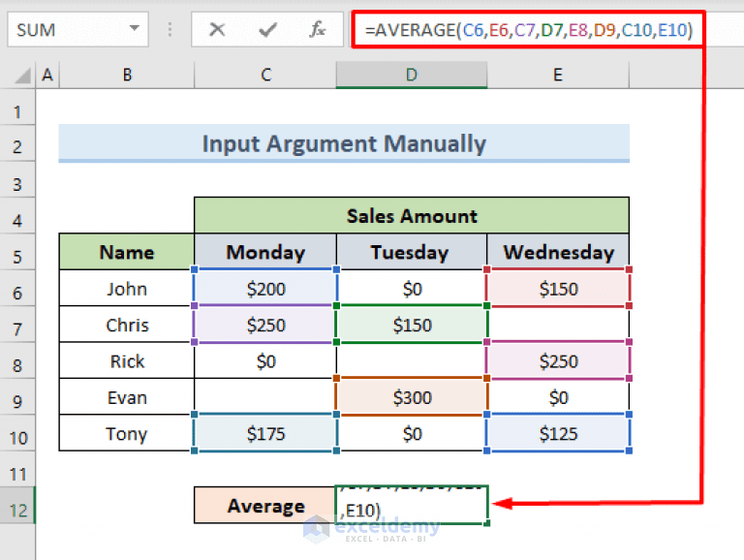The height and width of the screenshot is (560, 744).
Task: Click the 'Chris' name cell
Action: click(x=127, y=325)
